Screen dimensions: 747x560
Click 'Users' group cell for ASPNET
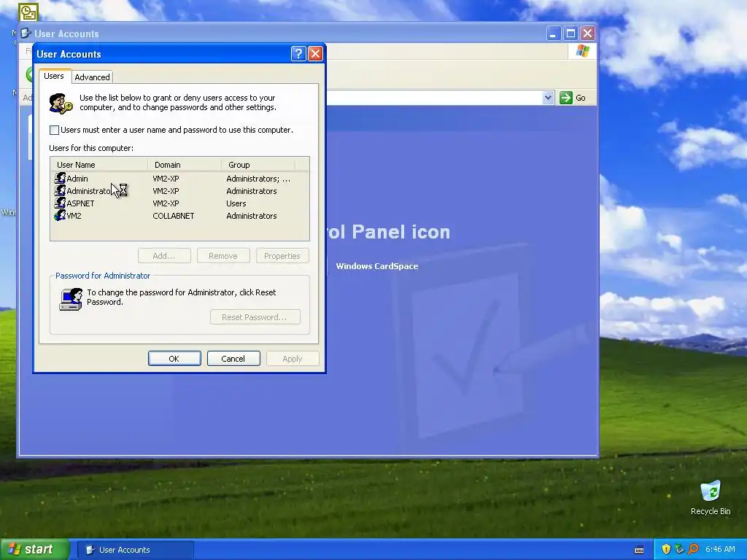pos(236,203)
